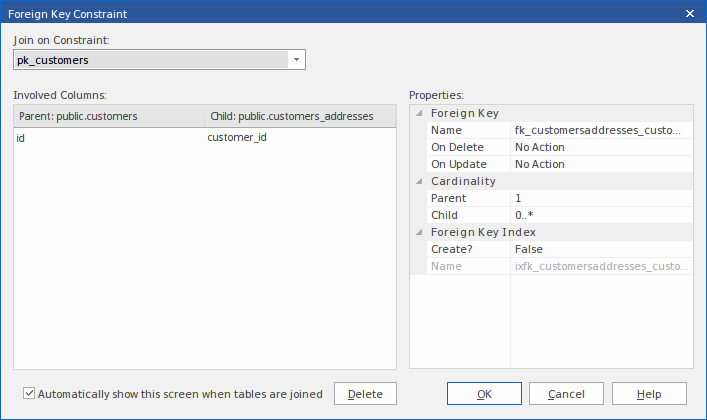Collapse the Cardinality property group
This screenshot has width=707, height=420.
coord(419,181)
